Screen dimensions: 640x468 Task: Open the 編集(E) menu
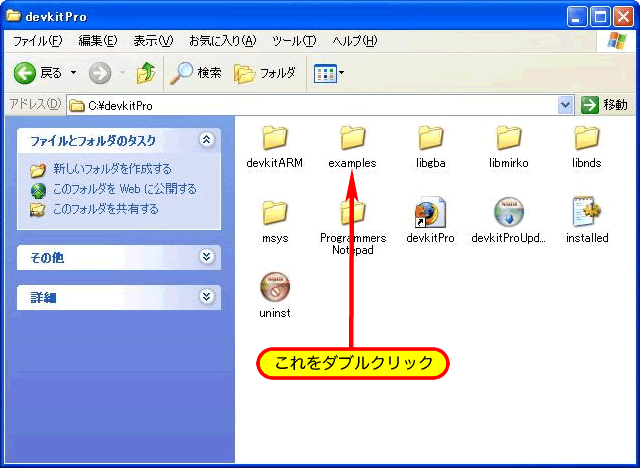[98, 41]
